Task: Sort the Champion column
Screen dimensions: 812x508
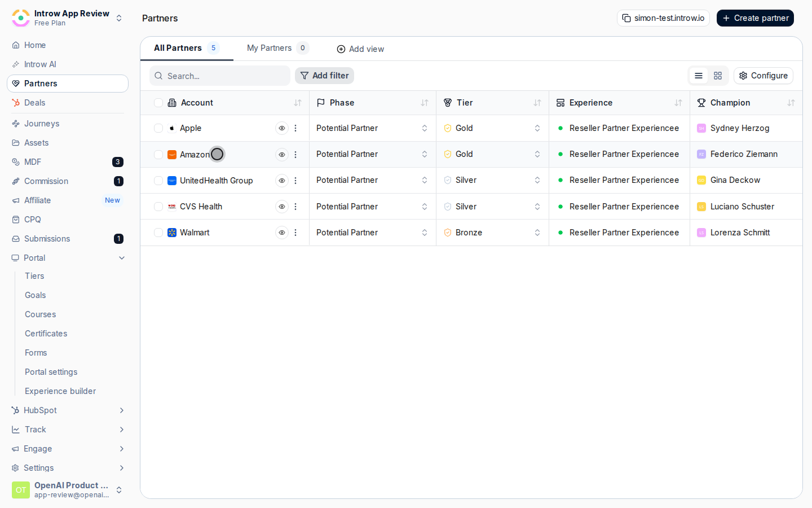Action: pyautogui.click(x=791, y=103)
